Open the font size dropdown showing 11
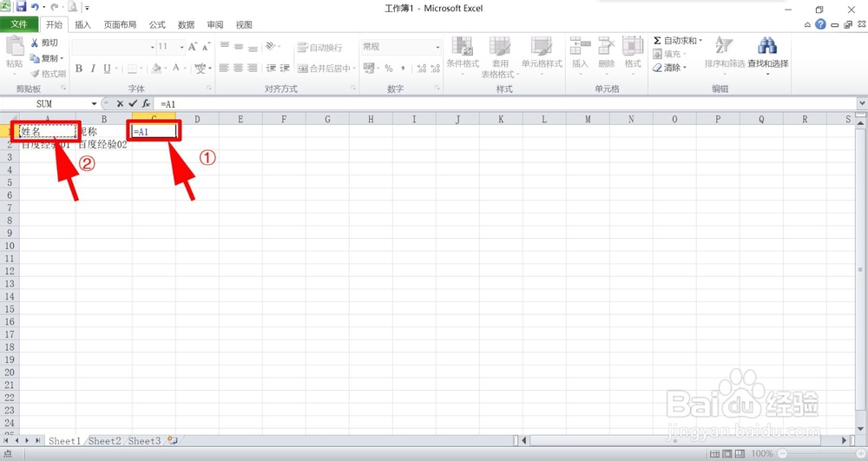This screenshot has height=461, width=868. pyautogui.click(x=181, y=47)
